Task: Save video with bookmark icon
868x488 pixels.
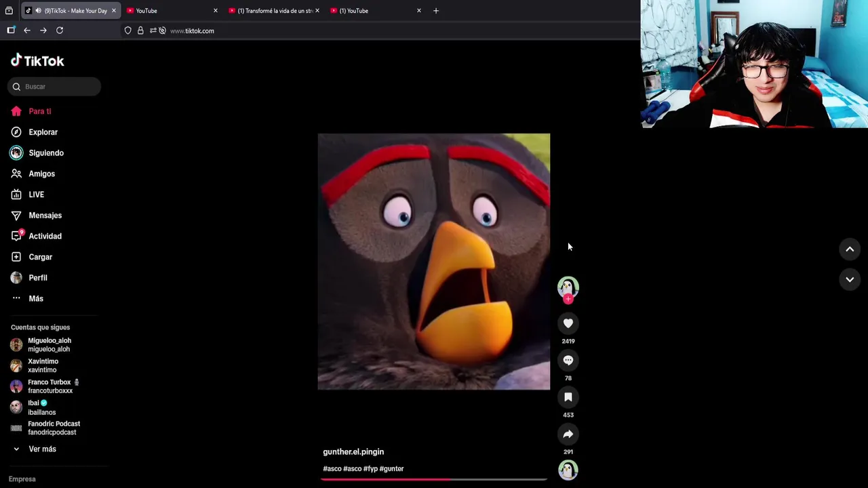Action: pyautogui.click(x=568, y=397)
